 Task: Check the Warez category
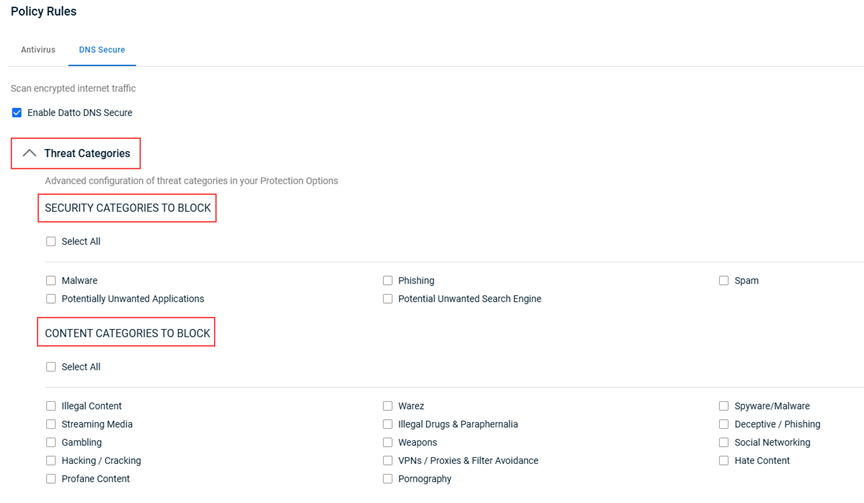tap(388, 406)
